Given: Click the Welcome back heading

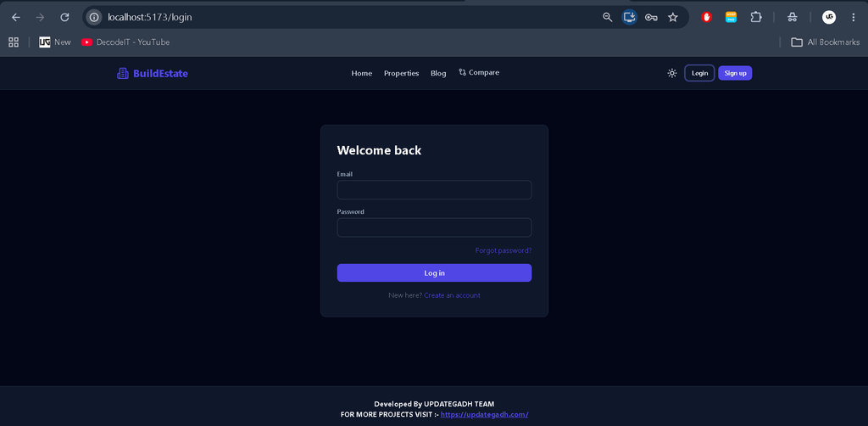Looking at the screenshot, I should (x=379, y=150).
